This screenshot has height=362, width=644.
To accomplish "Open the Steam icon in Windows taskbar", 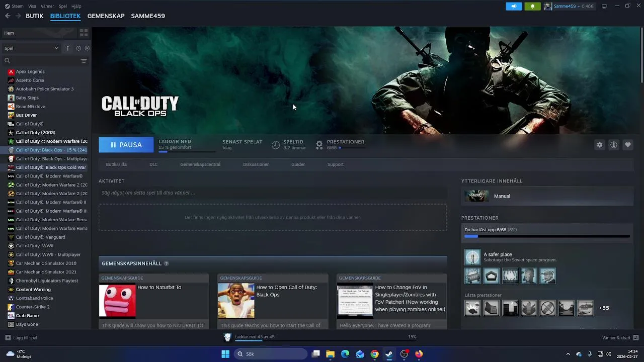I will [389, 354].
